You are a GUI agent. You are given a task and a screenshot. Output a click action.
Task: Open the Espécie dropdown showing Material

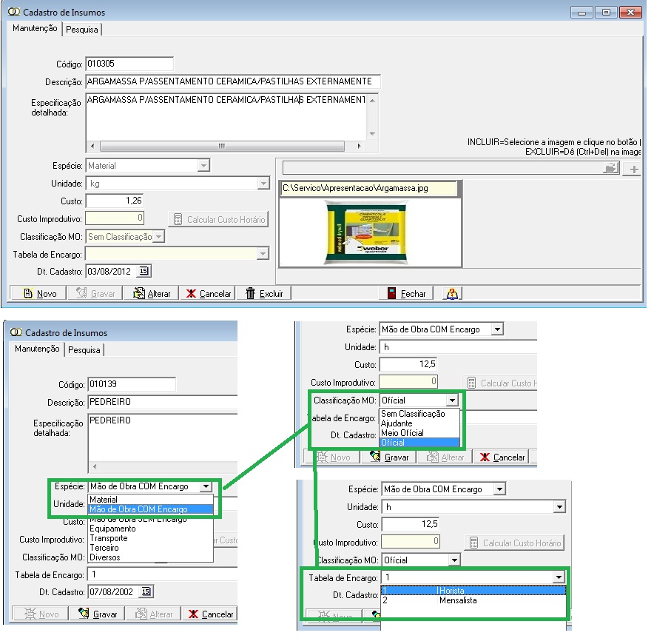coord(203,166)
